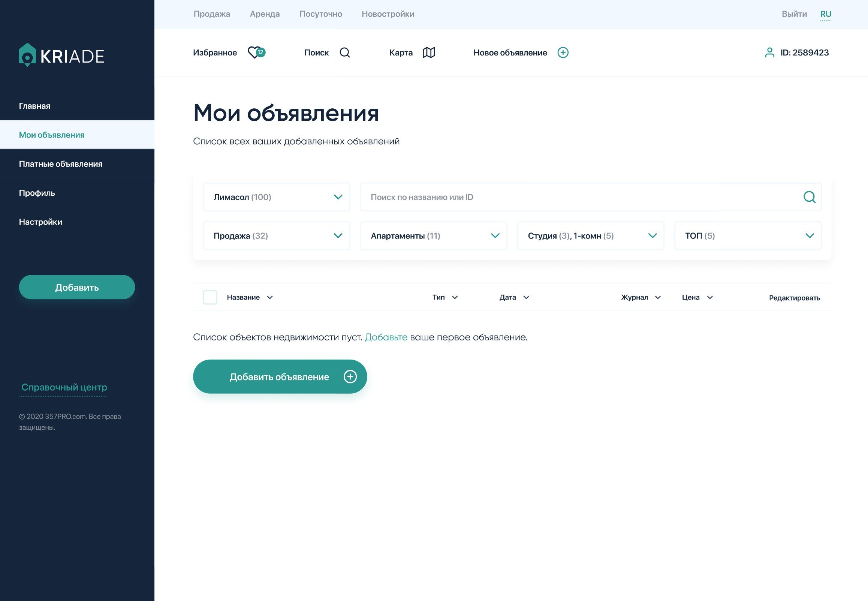Click the search icon inside the search field
Viewport: 868px width, 601px height.
click(x=809, y=197)
